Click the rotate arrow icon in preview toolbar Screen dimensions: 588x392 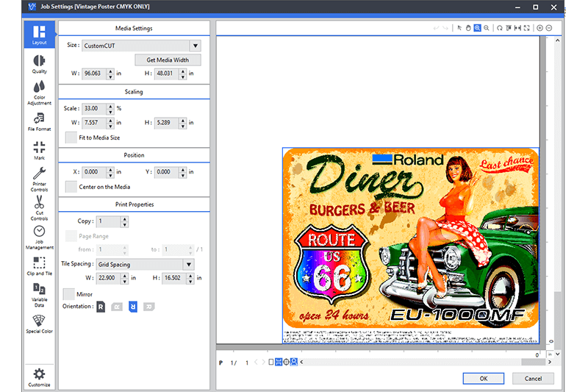(500, 28)
